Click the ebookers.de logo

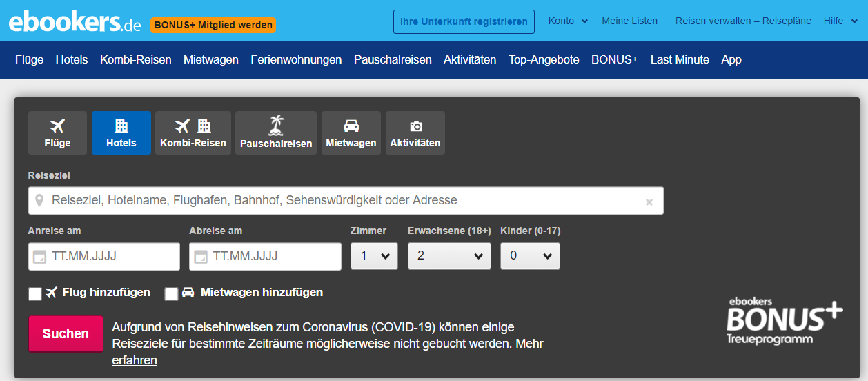(75, 22)
